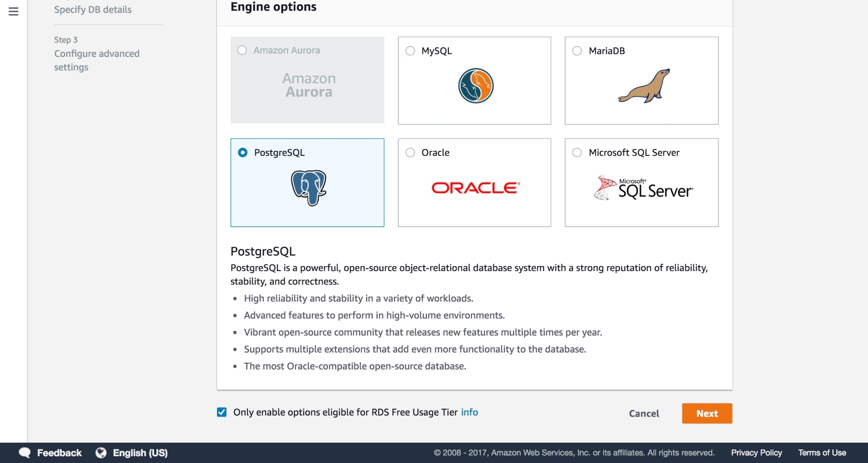Open the hamburger navigation menu
The height and width of the screenshot is (463, 868).
tap(14, 12)
